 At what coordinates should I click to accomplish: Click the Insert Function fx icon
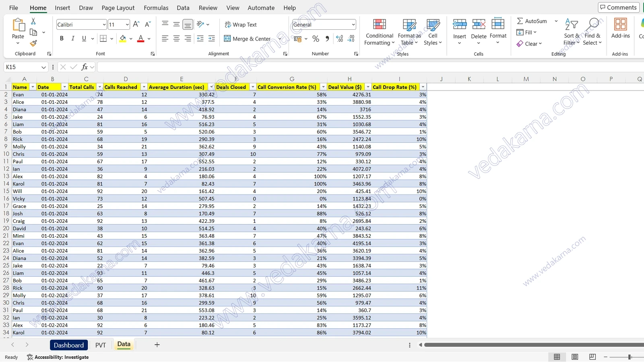85,67
